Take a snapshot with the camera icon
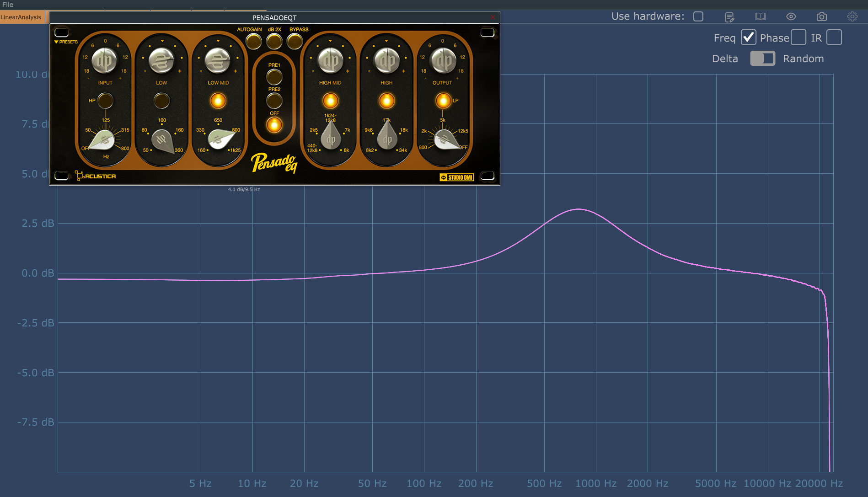868x497 pixels. click(822, 17)
